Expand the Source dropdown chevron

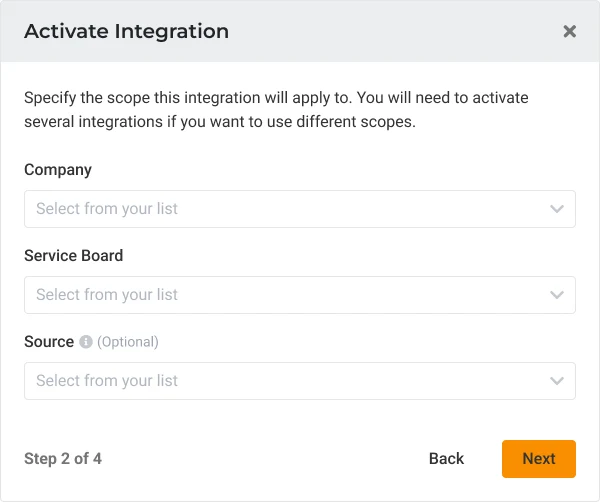557,381
